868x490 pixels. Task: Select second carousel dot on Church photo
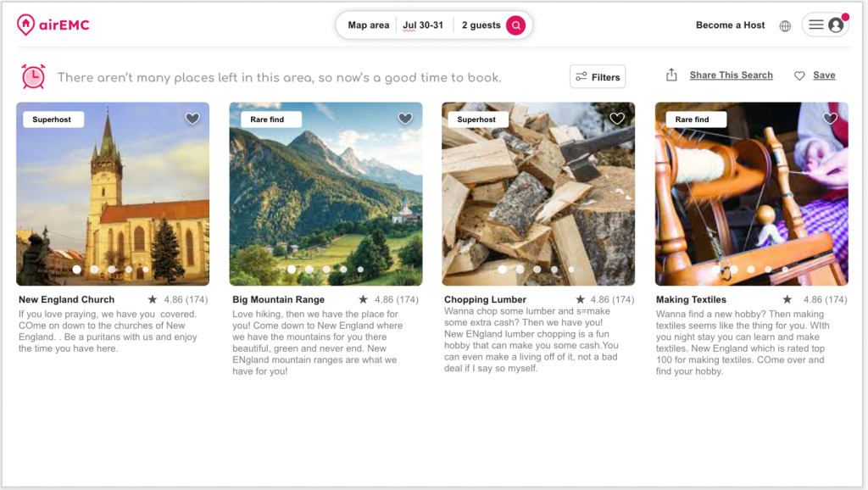(94, 270)
